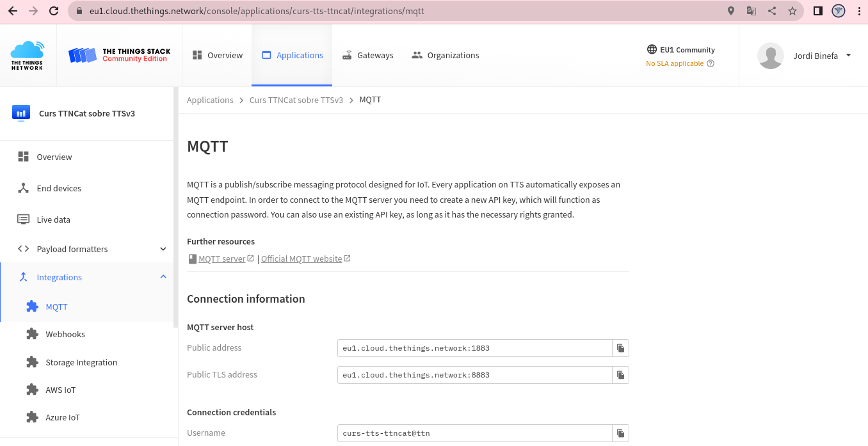Open the Overview top navigation tab
The width and height of the screenshot is (868, 446).
click(x=218, y=56)
